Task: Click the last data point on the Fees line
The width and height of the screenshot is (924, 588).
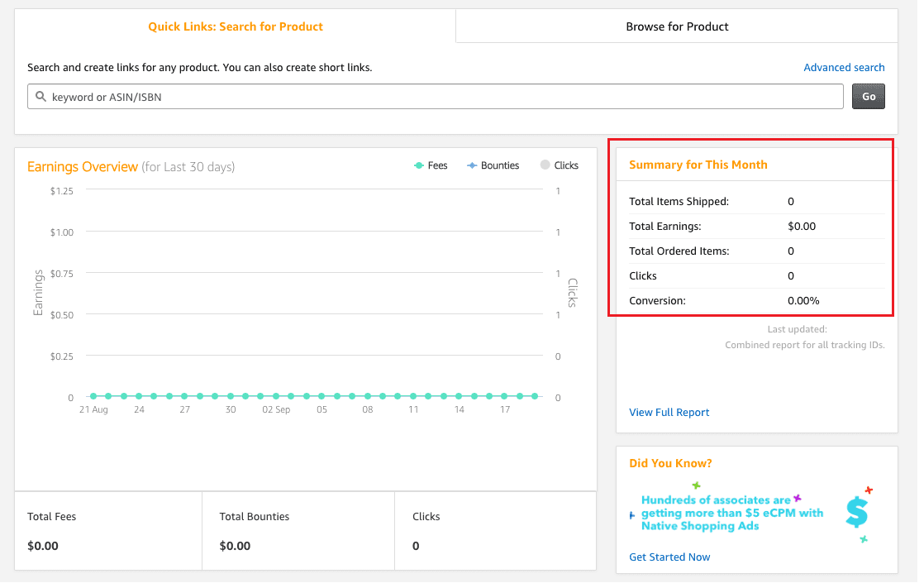Action: pos(535,396)
